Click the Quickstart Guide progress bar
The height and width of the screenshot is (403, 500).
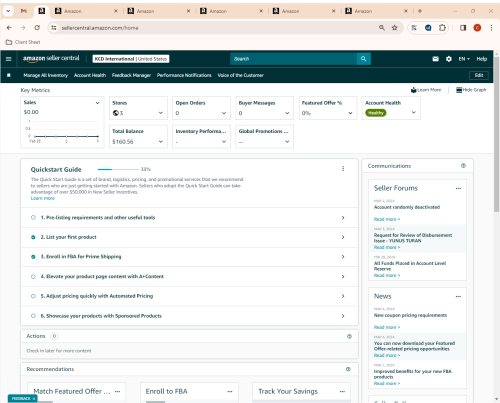118,169
